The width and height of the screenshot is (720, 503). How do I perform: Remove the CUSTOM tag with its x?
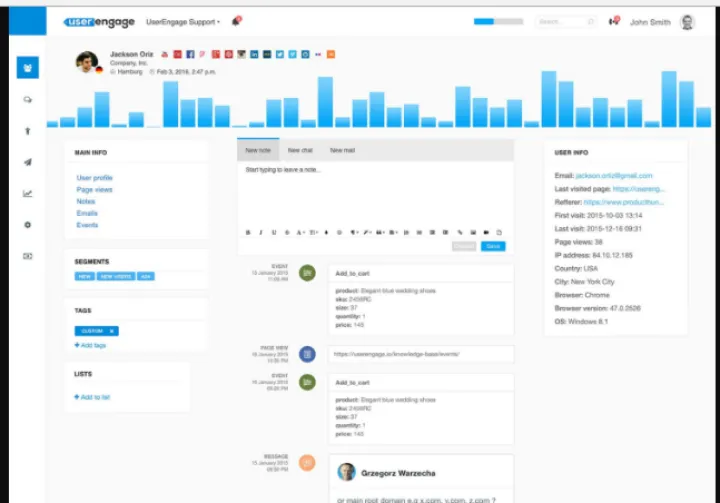pyautogui.click(x=112, y=330)
